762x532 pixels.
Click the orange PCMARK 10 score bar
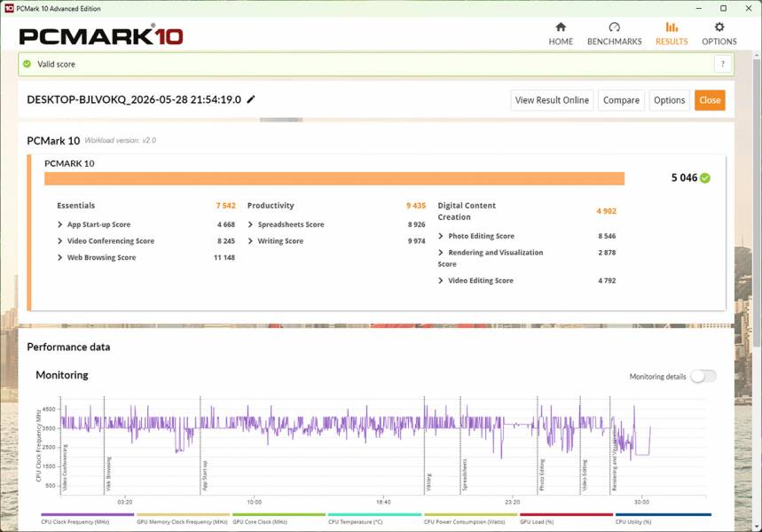(334, 178)
